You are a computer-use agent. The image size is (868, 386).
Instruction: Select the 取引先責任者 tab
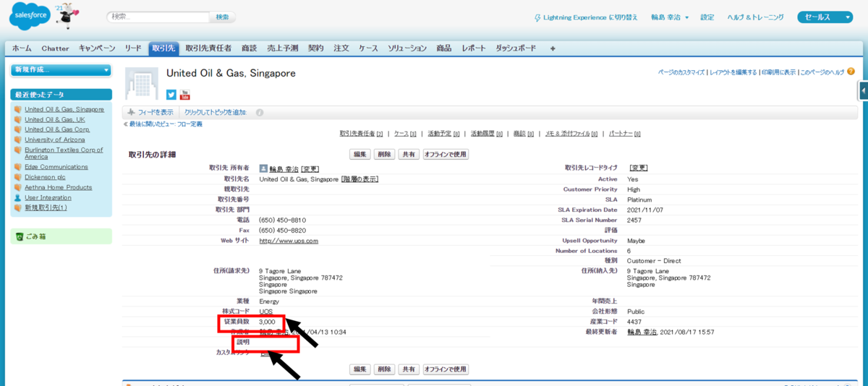[x=208, y=48]
